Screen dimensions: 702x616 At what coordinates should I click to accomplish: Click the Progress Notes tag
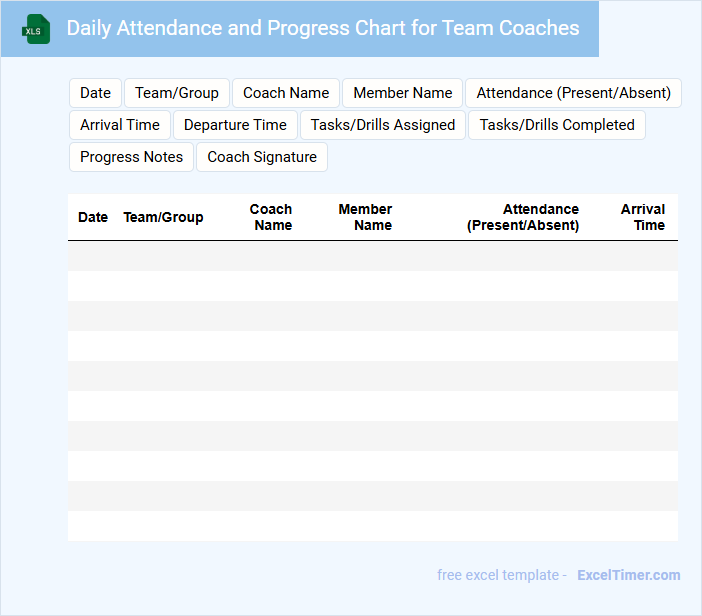[132, 157]
